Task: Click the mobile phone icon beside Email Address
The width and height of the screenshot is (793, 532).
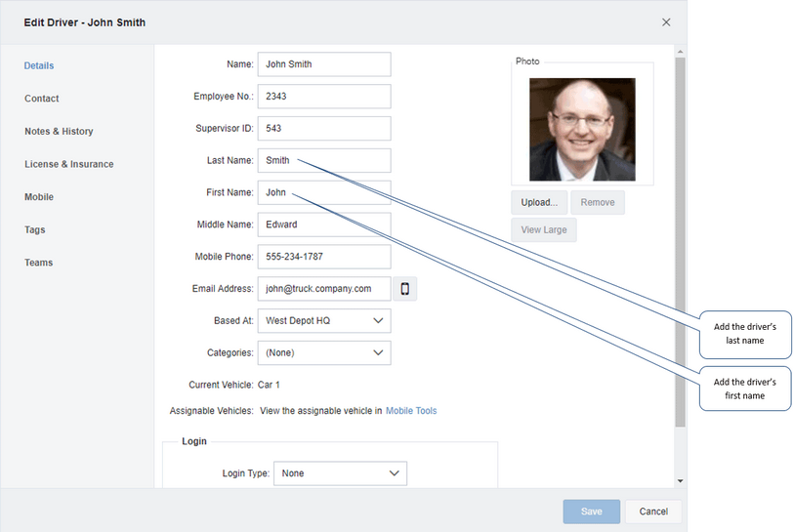Action: tap(404, 289)
